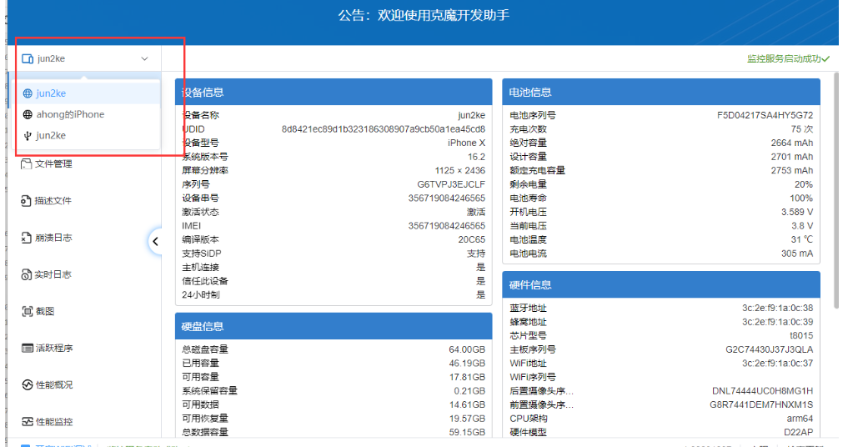Open the 活跃程序 active apps icon
This screenshot has width=868, height=447.
pos(28,348)
